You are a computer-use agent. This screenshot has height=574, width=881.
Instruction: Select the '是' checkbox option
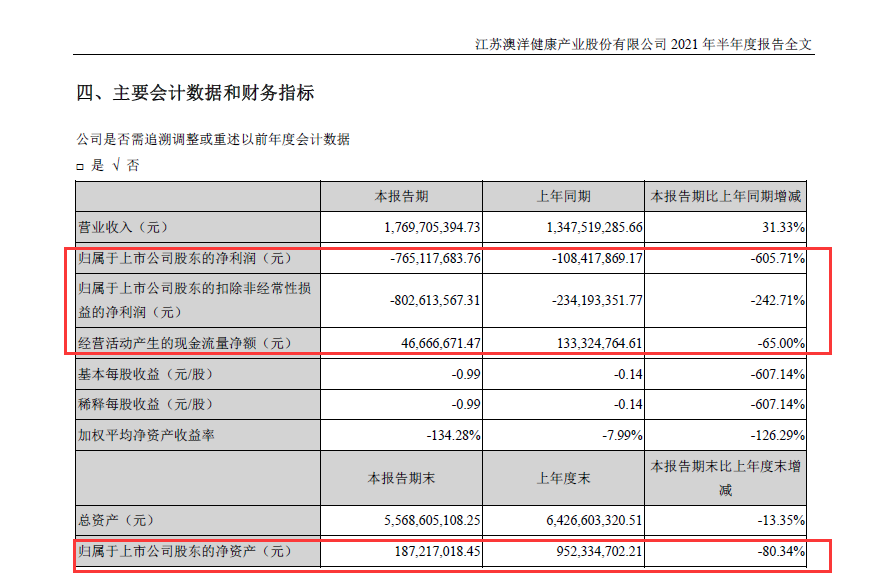point(80,166)
